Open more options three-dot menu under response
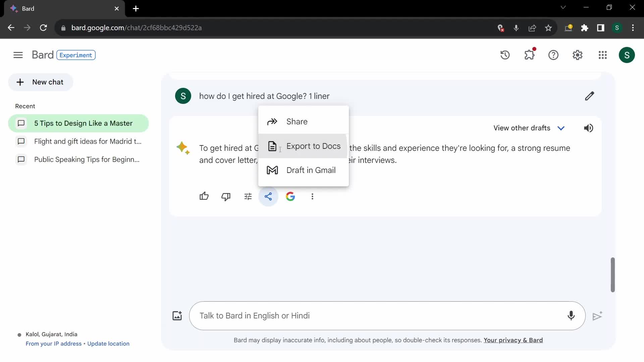Viewport: 644px width, 362px height. (312, 196)
